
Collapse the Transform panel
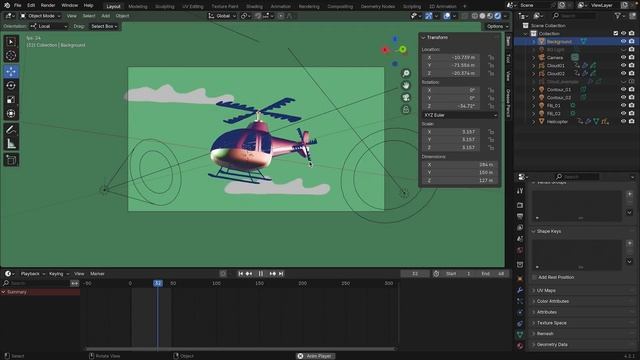coord(437,37)
